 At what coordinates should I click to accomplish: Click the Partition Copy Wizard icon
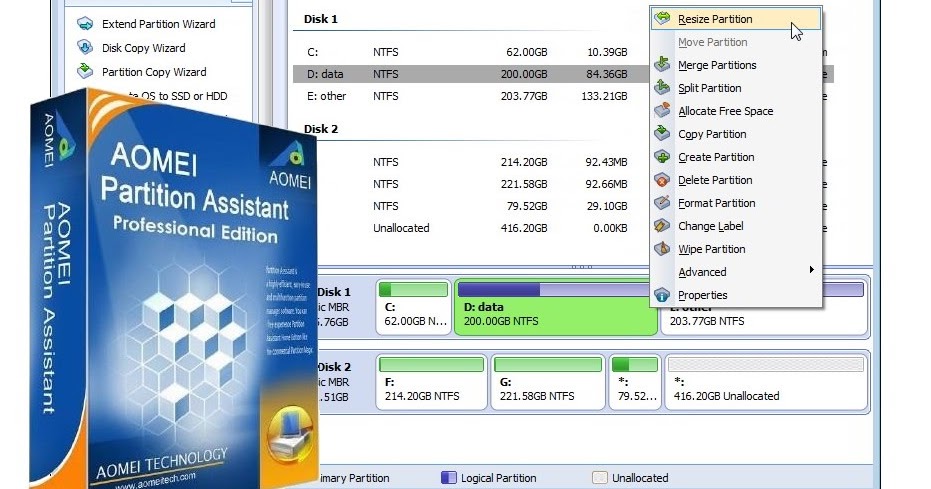coord(85,71)
